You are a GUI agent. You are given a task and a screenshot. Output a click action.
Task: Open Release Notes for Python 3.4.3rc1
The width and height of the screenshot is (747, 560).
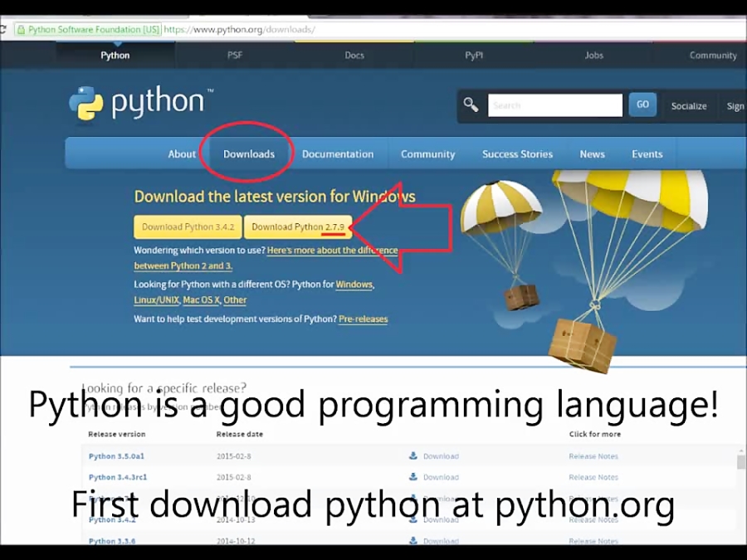point(593,477)
